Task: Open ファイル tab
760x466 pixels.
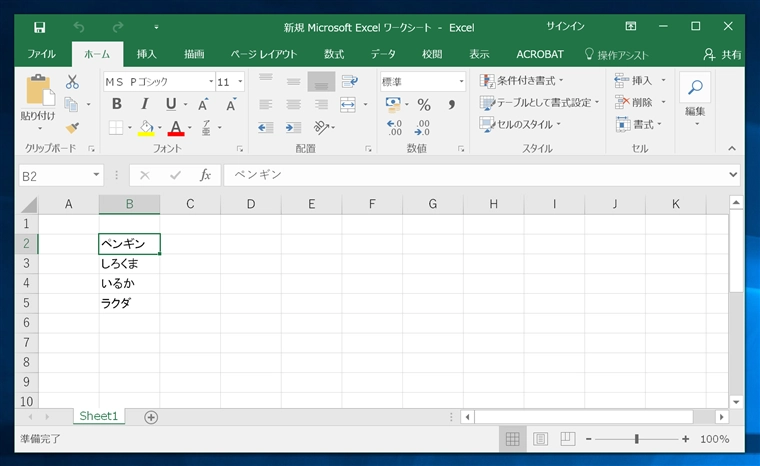Action: (x=41, y=54)
